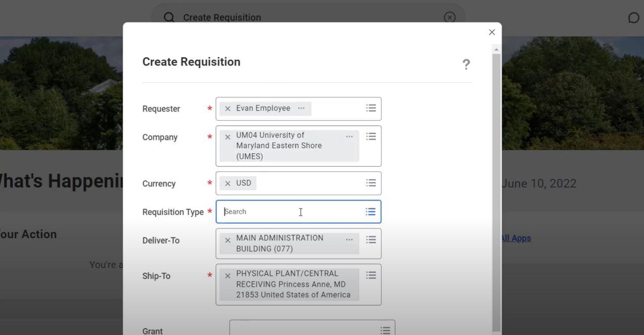Remove Evan Employee from Requester field
The width and height of the screenshot is (644, 335).
point(227,109)
